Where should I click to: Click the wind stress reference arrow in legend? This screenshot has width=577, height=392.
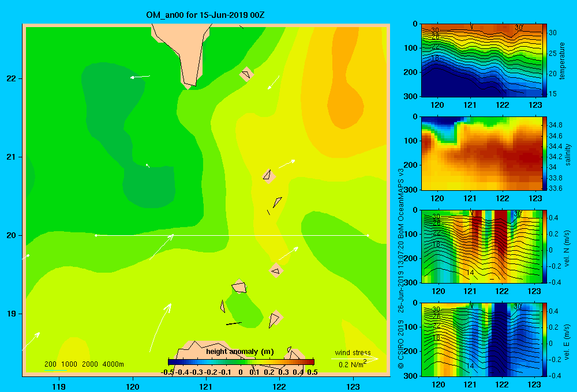tap(355, 359)
